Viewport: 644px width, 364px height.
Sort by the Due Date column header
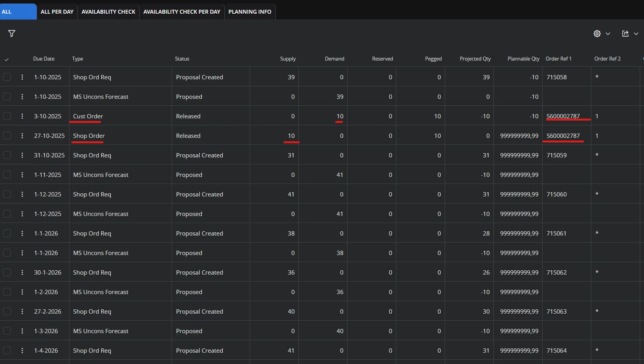click(44, 59)
